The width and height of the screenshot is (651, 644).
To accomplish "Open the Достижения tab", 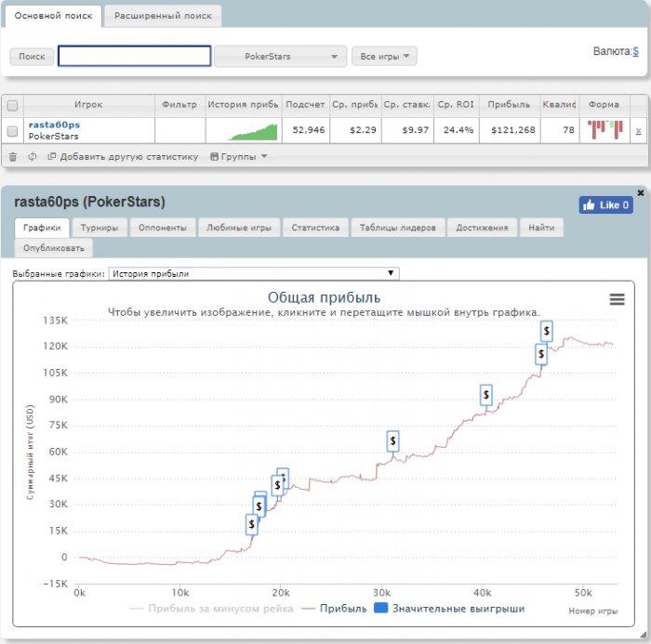I will (482, 228).
